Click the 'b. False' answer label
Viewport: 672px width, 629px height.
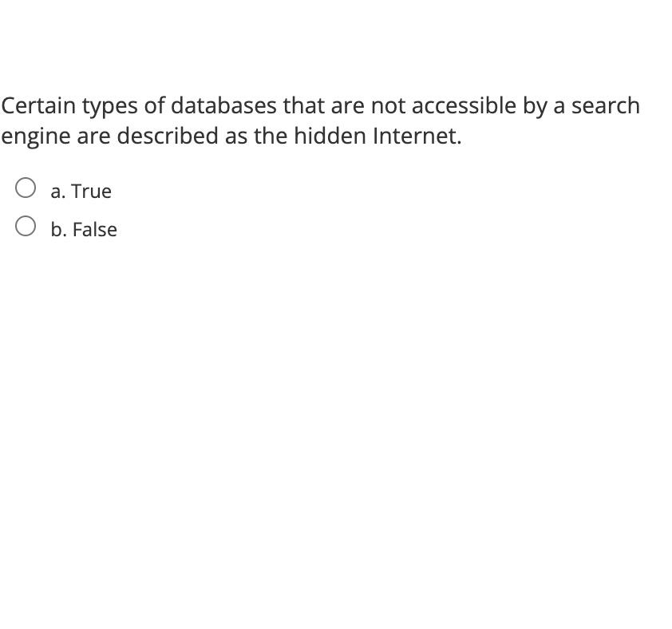tap(84, 229)
